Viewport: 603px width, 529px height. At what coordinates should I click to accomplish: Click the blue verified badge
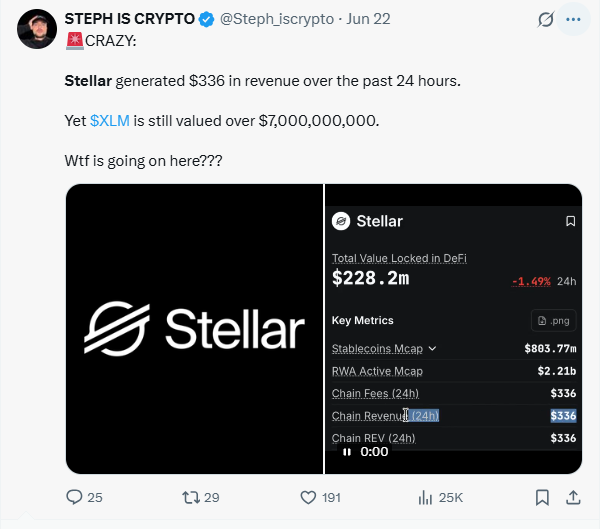click(x=207, y=19)
